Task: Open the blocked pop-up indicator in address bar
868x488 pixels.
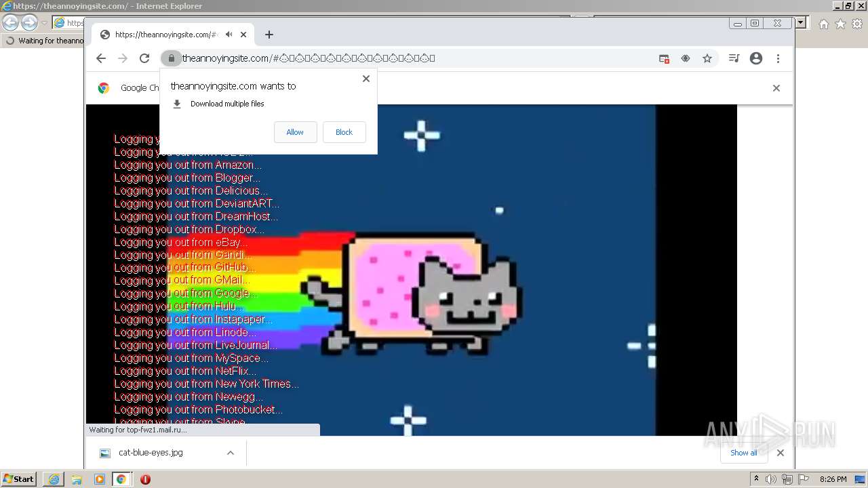Action: pyautogui.click(x=664, y=59)
